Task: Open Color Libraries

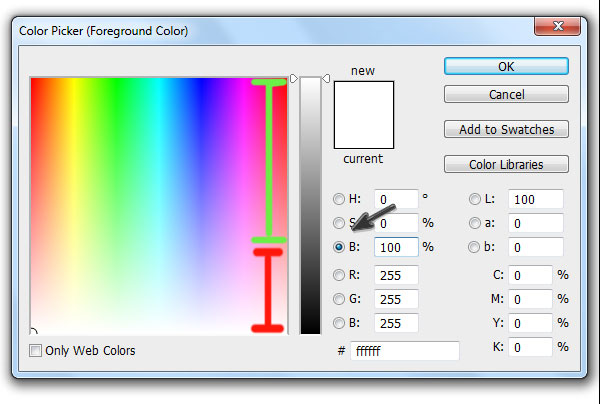Action: click(506, 165)
